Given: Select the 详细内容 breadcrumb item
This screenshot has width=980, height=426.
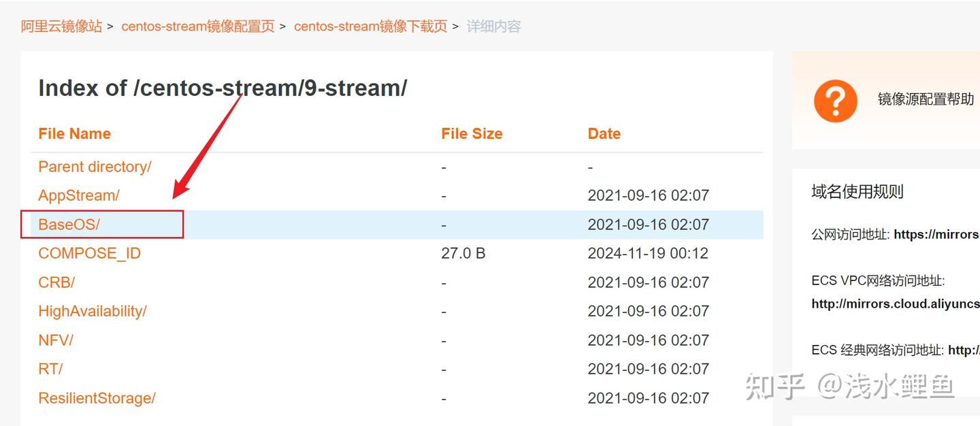Looking at the screenshot, I should pyautogui.click(x=493, y=26).
